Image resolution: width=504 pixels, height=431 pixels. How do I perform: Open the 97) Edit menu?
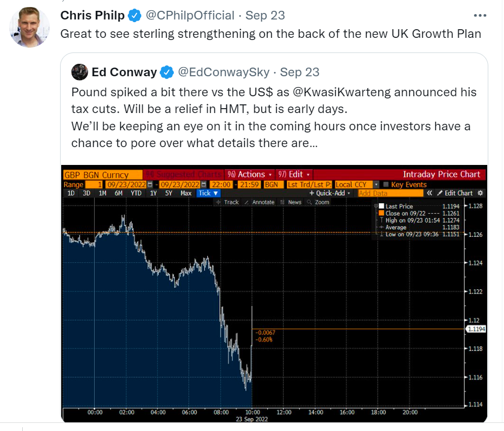(294, 174)
